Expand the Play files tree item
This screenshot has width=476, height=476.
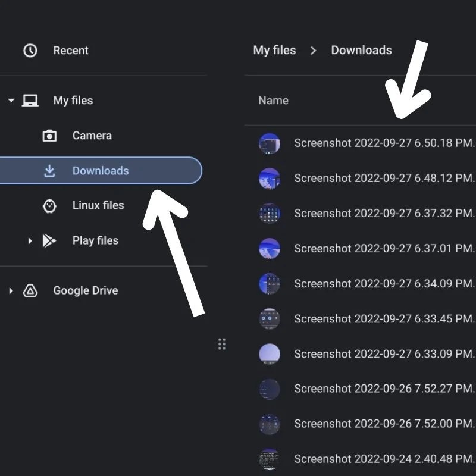[30, 240]
